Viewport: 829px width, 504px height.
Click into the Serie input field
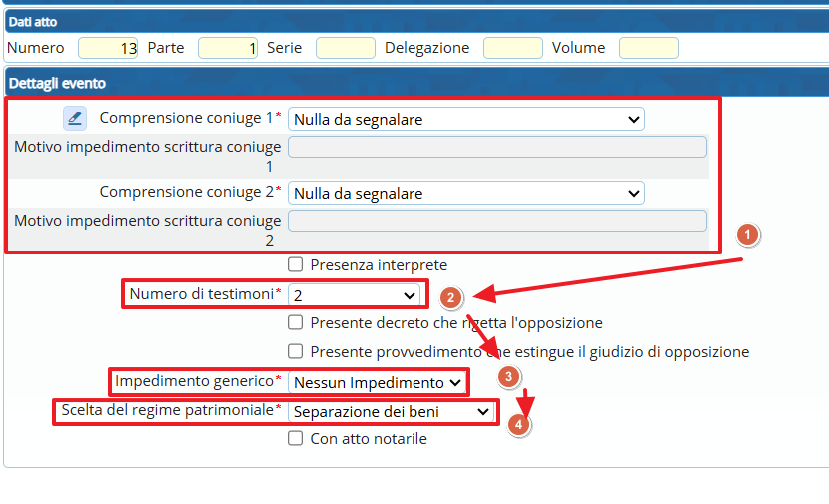tap(345, 48)
